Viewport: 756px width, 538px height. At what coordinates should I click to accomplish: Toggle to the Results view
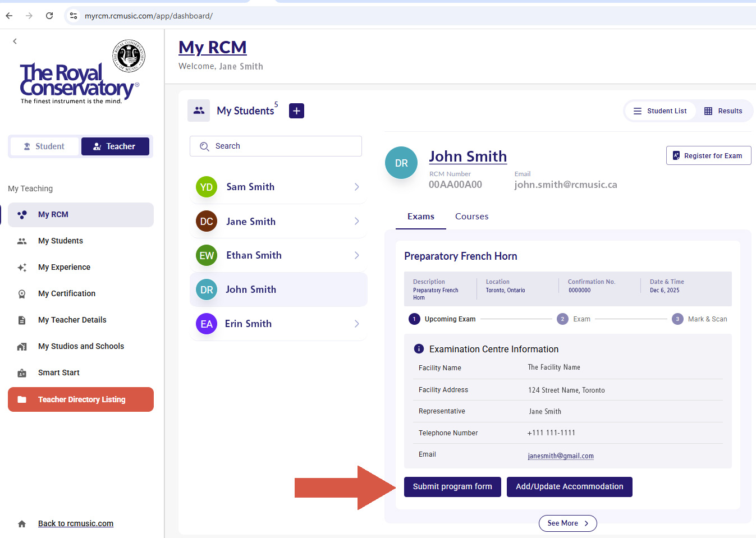tap(723, 111)
